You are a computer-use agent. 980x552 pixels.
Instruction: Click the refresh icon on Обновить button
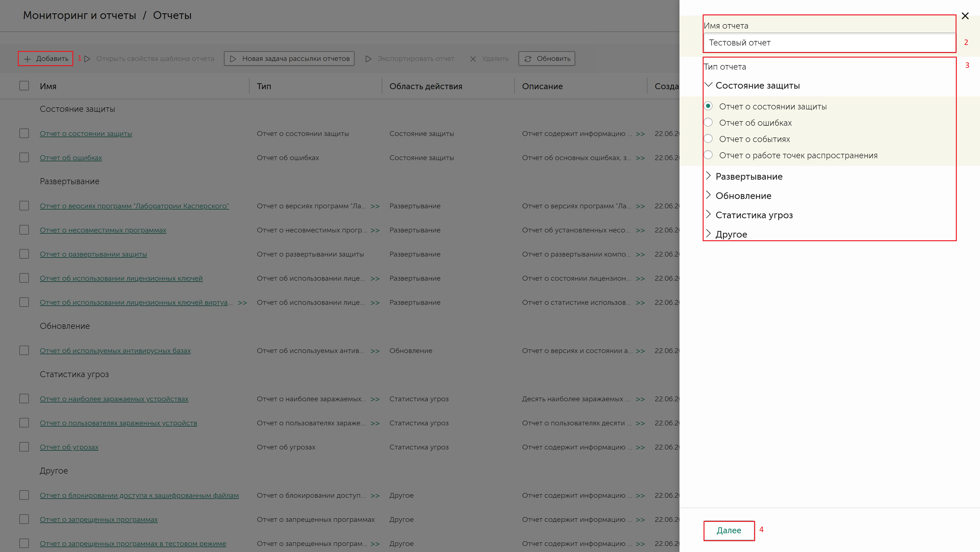point(528,59)
